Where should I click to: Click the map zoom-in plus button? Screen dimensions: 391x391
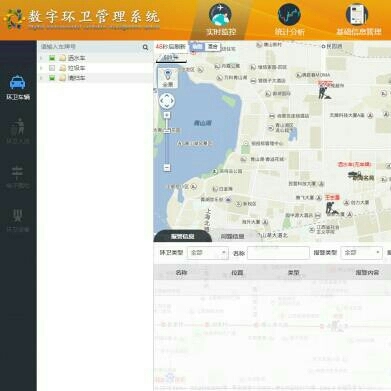pos(167,115)
